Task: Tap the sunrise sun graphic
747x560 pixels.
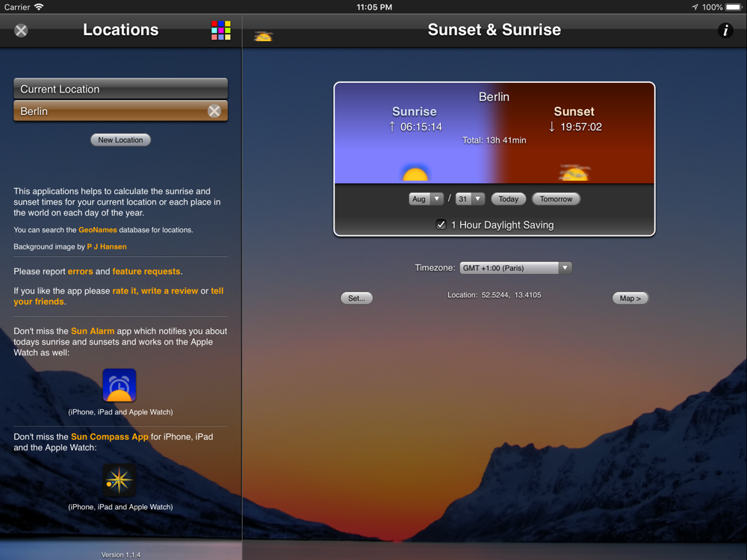Action: [415, 174]
